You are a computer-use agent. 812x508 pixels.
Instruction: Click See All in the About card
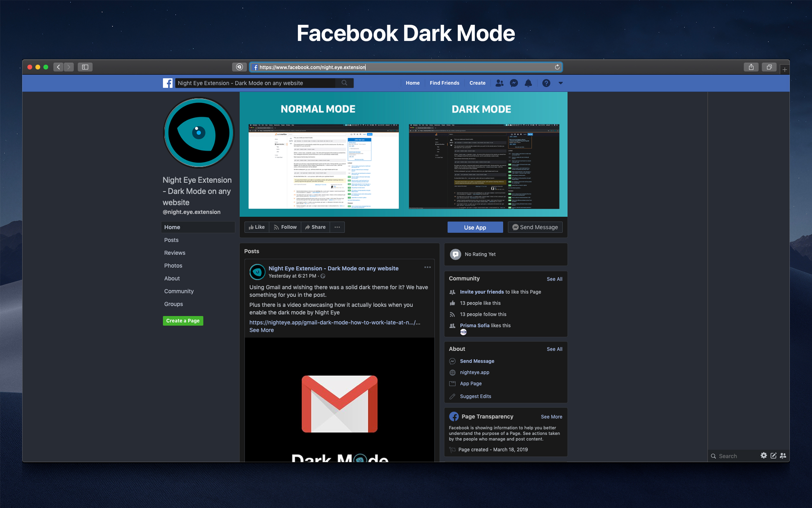(x=554, y=349)
